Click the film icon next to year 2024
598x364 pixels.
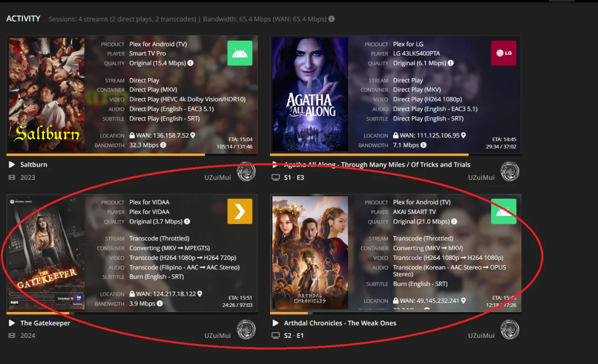pos(12,335)
